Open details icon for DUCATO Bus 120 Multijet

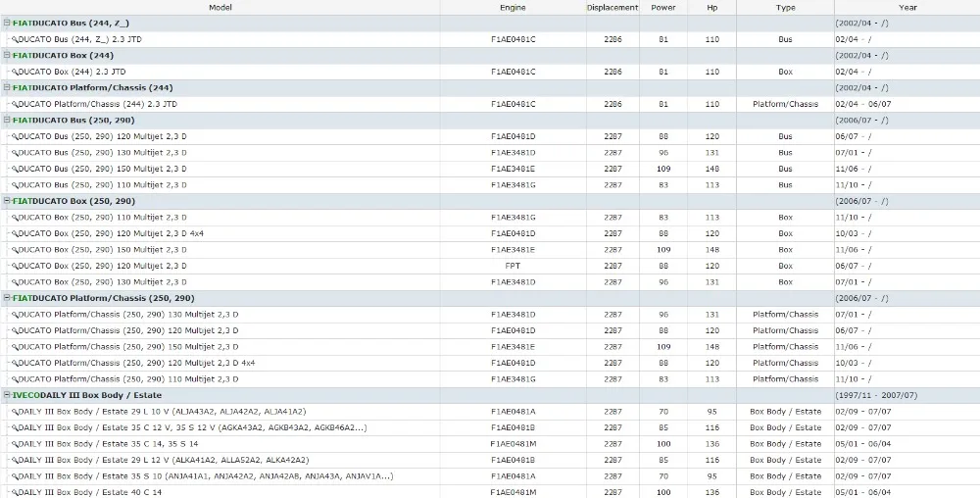pos(15,136)
